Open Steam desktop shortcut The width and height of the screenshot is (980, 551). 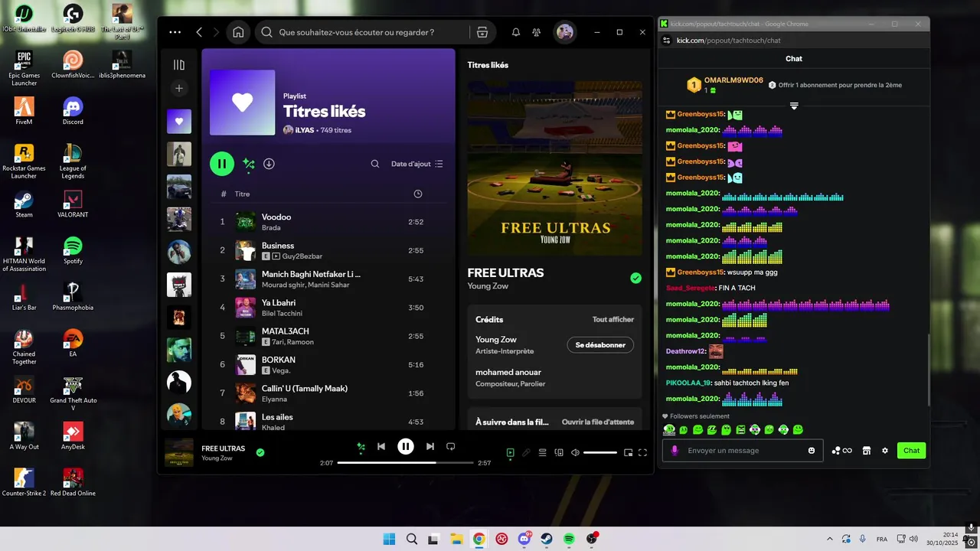(24, 204)
